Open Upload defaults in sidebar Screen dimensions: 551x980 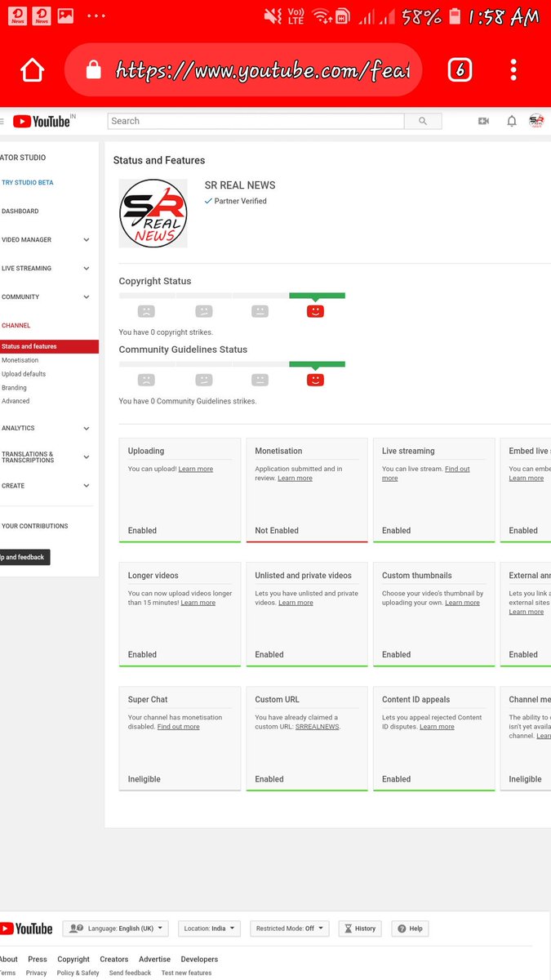pyautogui.click(x=24, y=374)
